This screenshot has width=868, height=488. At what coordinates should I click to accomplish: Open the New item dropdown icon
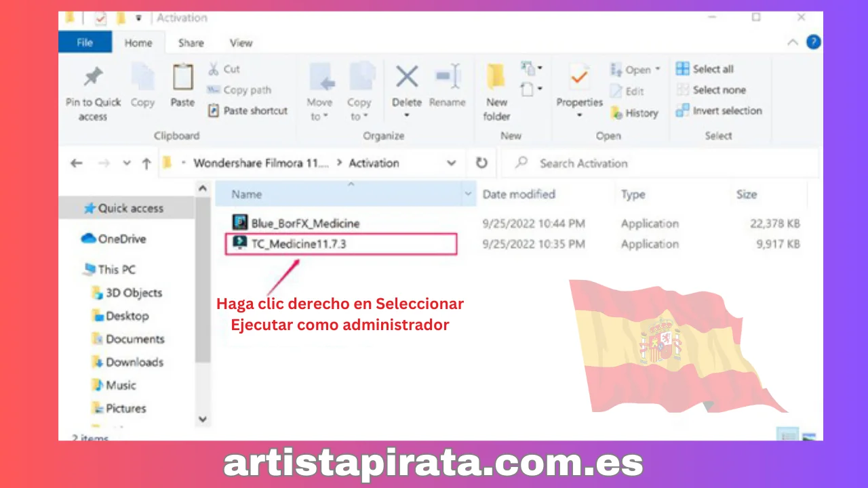point(532,68)
